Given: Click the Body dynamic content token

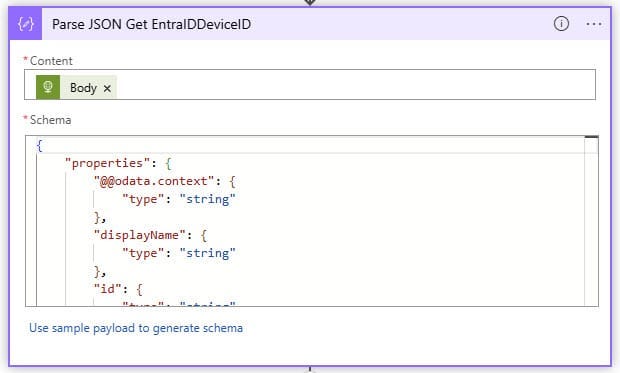Looking at the screenshot, I should pos(76,87).
